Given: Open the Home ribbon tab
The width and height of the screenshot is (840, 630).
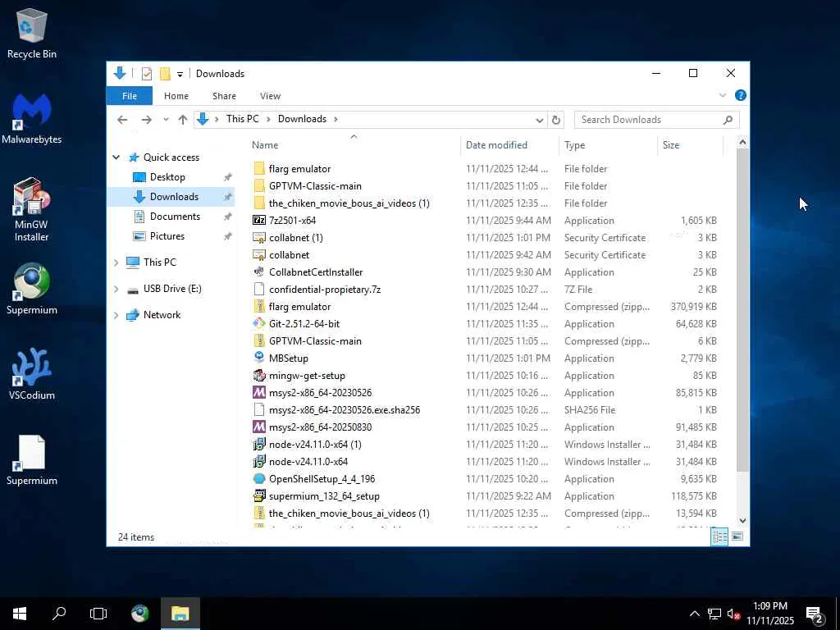Looking at the screenshot, I should pyautogui.click(x=176, y=96).
